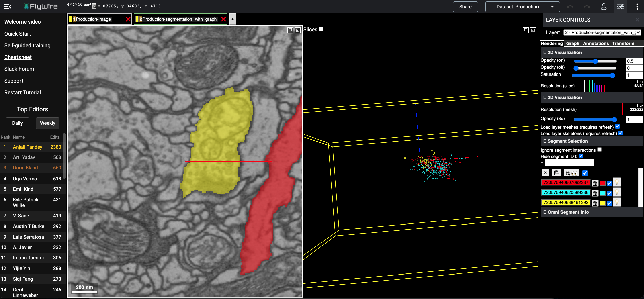Open the Self-guided training link

tap(27, 45)
